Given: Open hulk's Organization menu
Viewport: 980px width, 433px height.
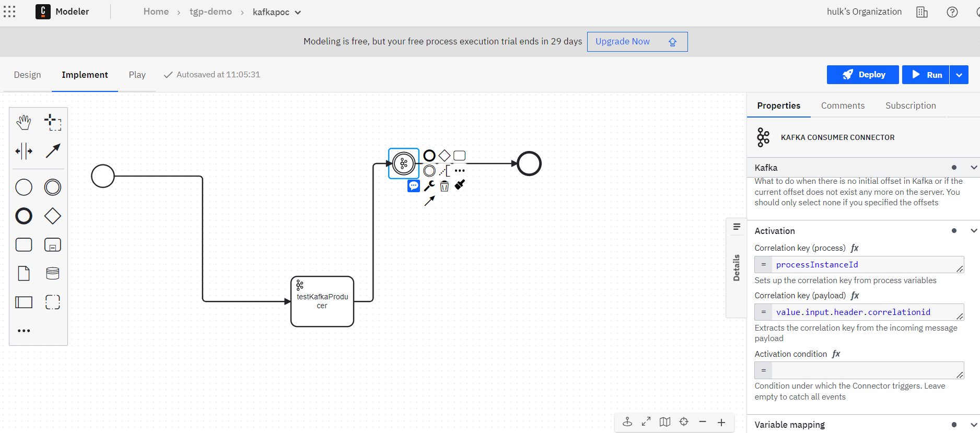Looking at the screenshot, I should click(864, 11).
